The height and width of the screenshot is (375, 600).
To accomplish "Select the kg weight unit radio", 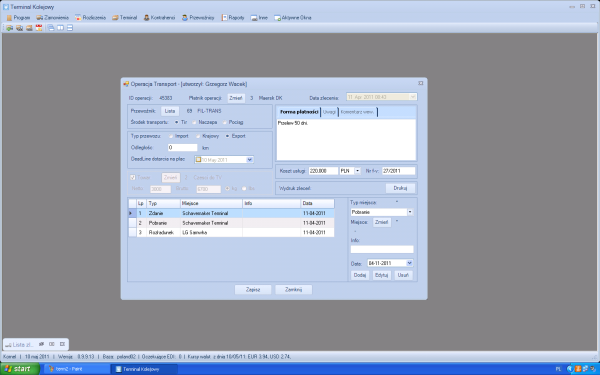I will click(x=227, y=189).
